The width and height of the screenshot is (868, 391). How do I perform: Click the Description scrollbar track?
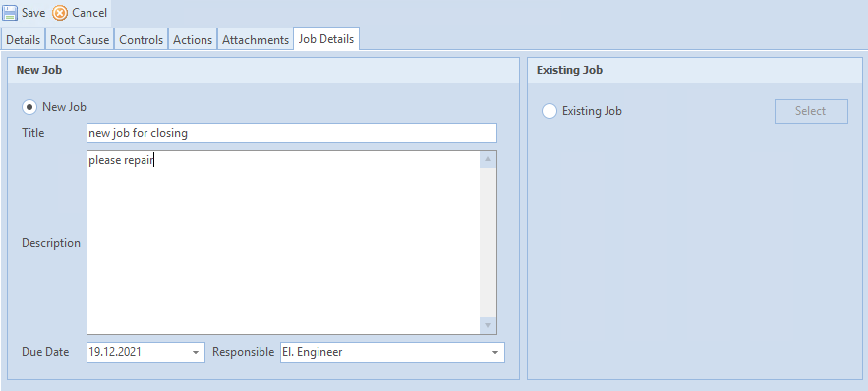coord(488,243)
